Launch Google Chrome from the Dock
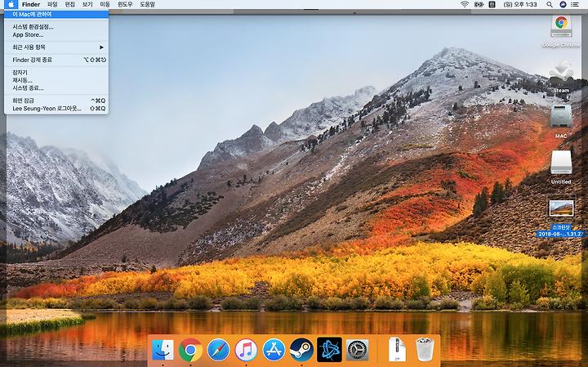The width and height of the screenshot is (588, 367). 190,350
